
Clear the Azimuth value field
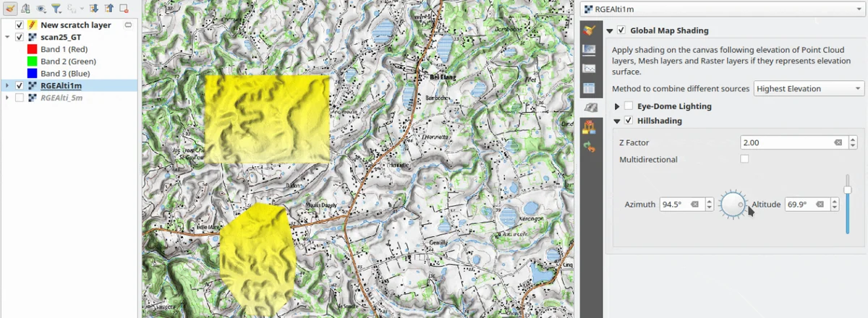pos(694,205)
